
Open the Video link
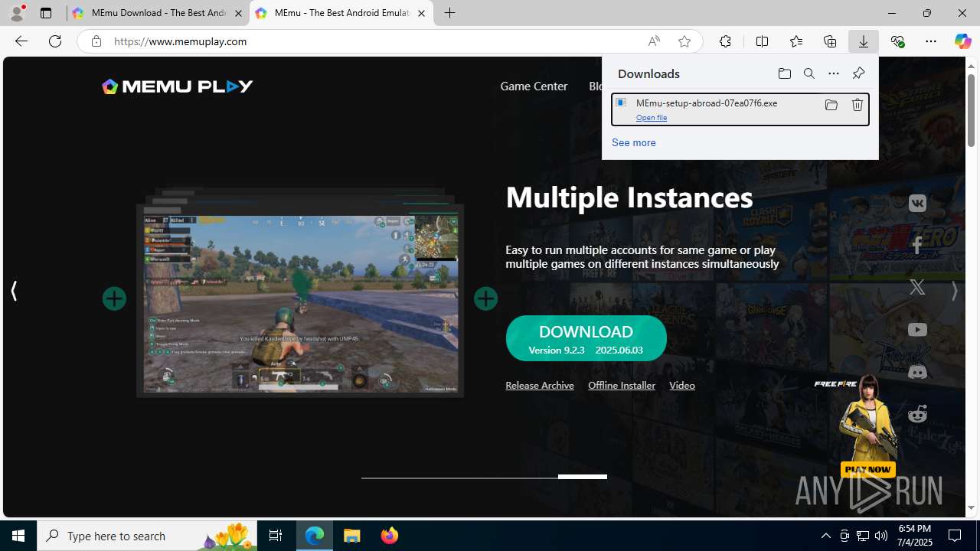point(682,386)
